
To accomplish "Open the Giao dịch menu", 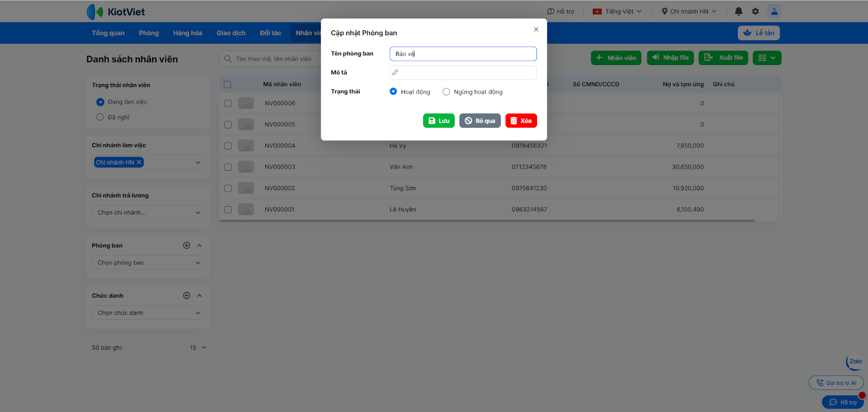I will [231, 33].
